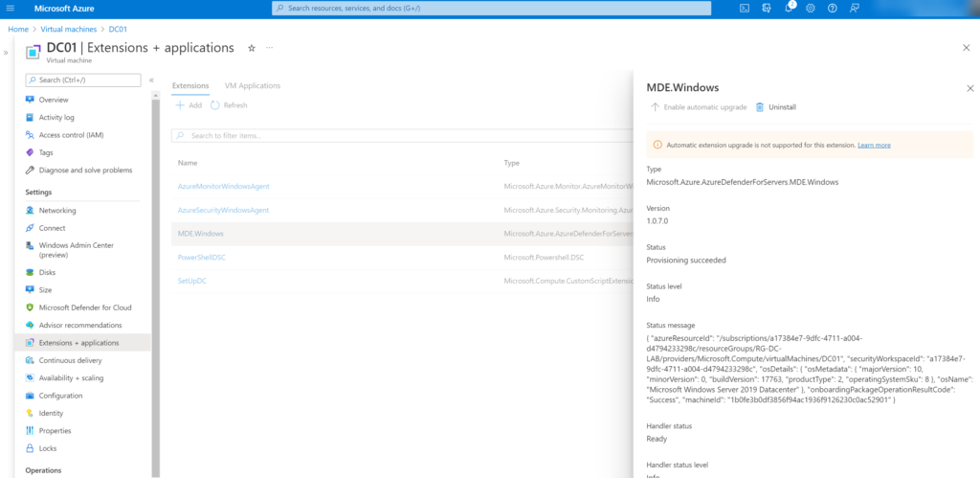Click the Access control (IAM) icon
Image resolution: width=980 pixels, height=478 pixels.
(x=30, y=134)
